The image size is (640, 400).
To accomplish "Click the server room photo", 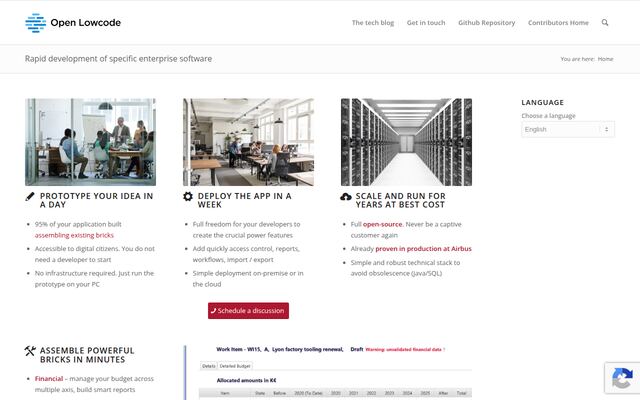I will pos(406,142).
